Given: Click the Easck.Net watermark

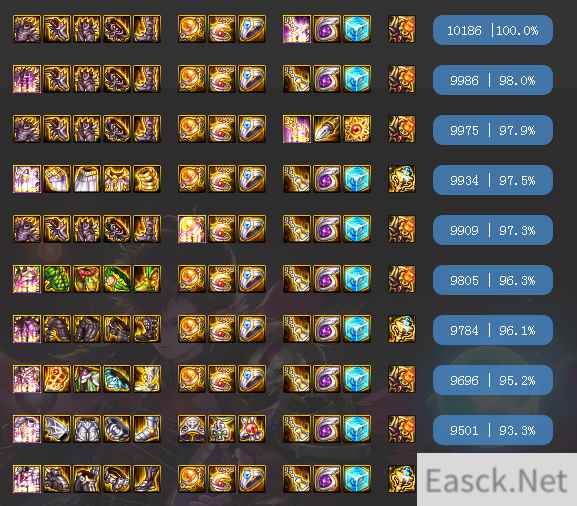Looking at the screenshot, I should point(496,480).
